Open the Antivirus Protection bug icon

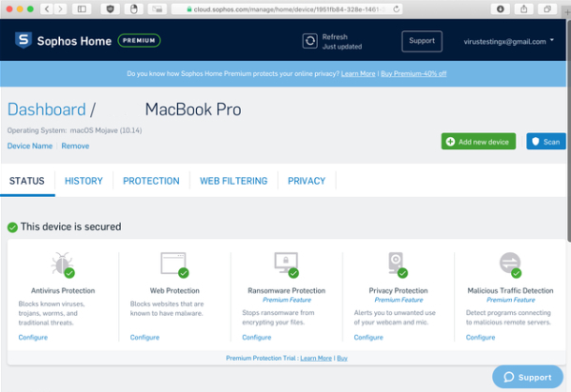point(63,265)
